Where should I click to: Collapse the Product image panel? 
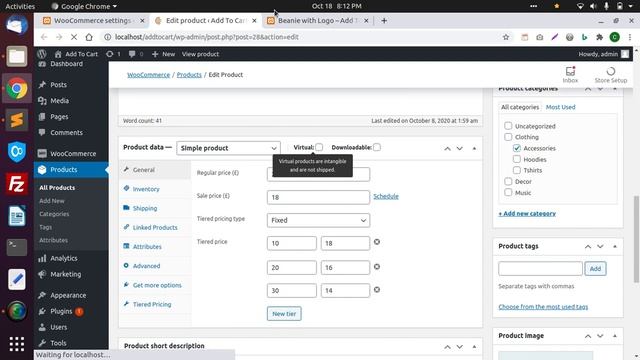(x=615, y=336)
